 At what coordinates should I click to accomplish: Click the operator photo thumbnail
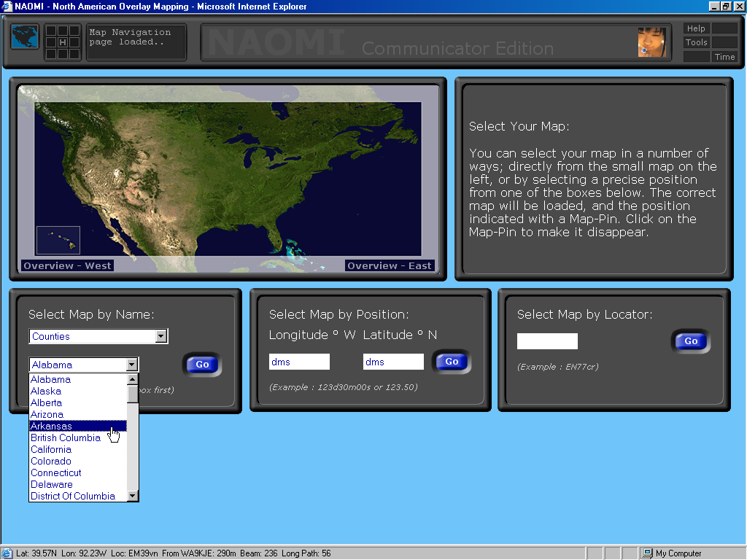tap(651, 42)
